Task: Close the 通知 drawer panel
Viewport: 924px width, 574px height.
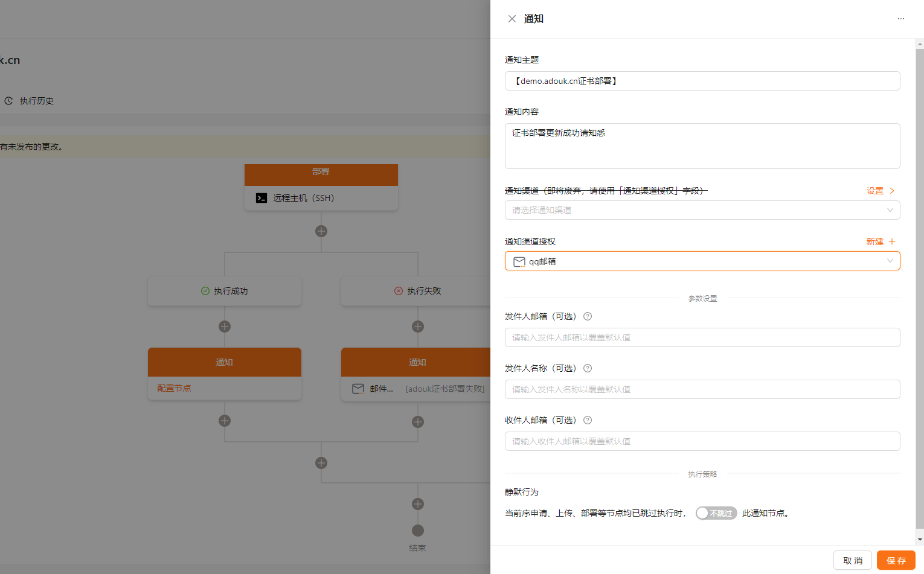Action: click(512, 19)
